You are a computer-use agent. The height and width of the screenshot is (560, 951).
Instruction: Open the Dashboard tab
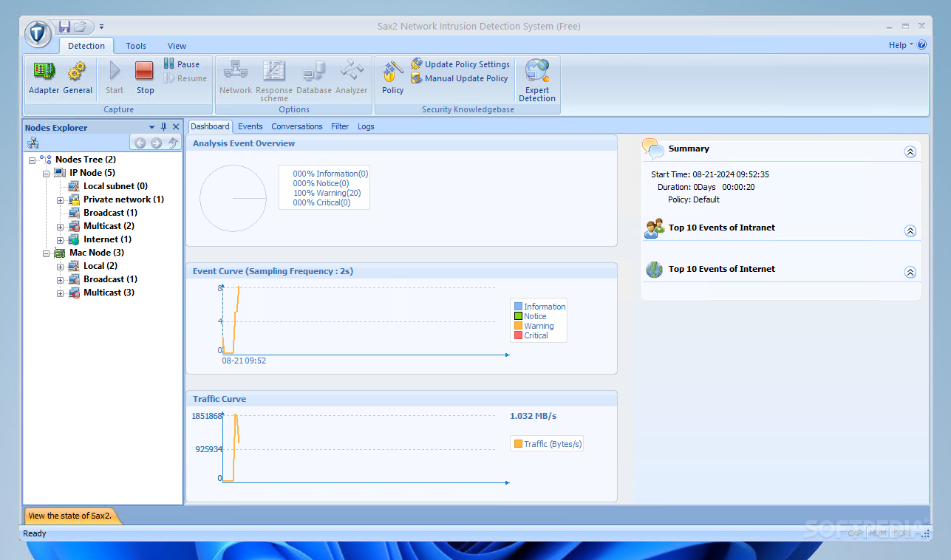tap(210, 126)
